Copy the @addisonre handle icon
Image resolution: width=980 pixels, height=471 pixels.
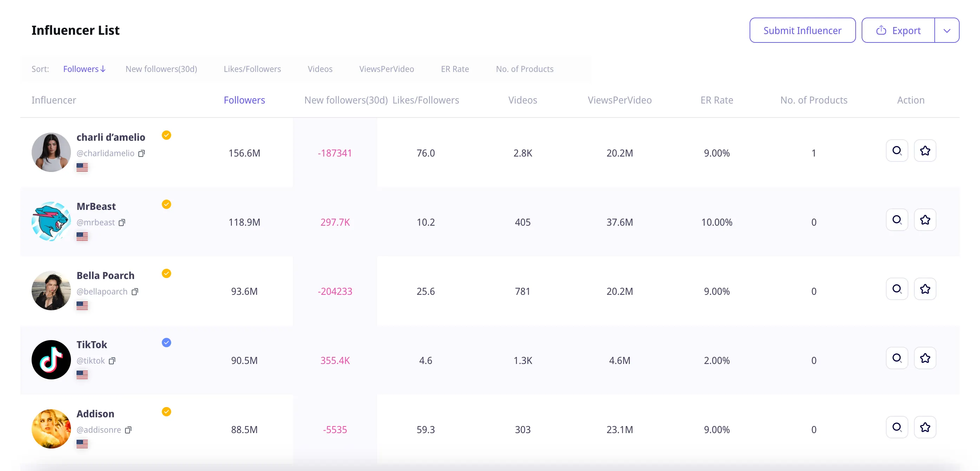(x=128, y=430)
